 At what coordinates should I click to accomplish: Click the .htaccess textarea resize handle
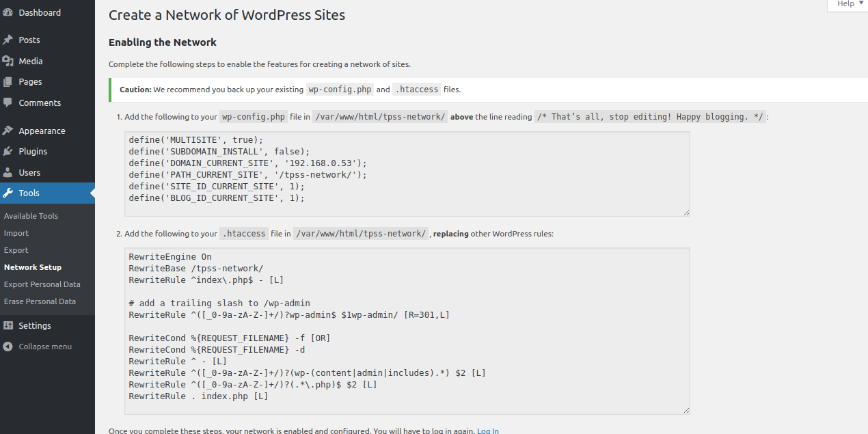(x=686, y=410)
